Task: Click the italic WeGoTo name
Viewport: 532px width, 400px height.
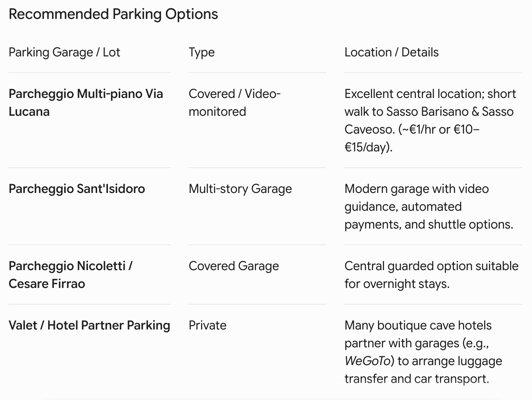Action: pos(368,361)
